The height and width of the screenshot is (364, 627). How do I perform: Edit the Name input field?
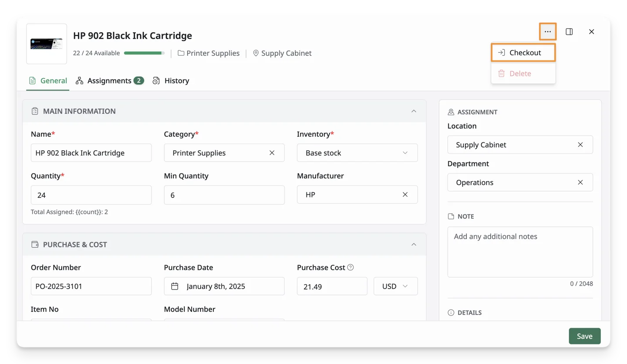pyautogui.click(x=91, y=153)
